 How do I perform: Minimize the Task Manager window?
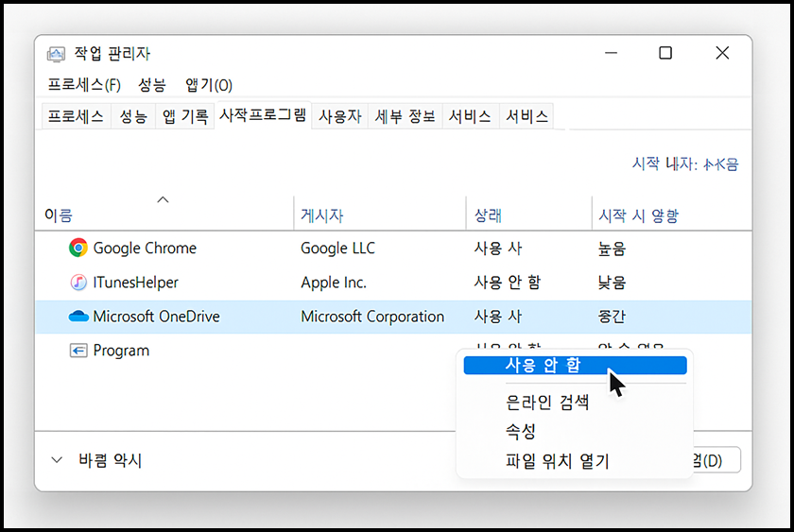[x=612, y=53]
